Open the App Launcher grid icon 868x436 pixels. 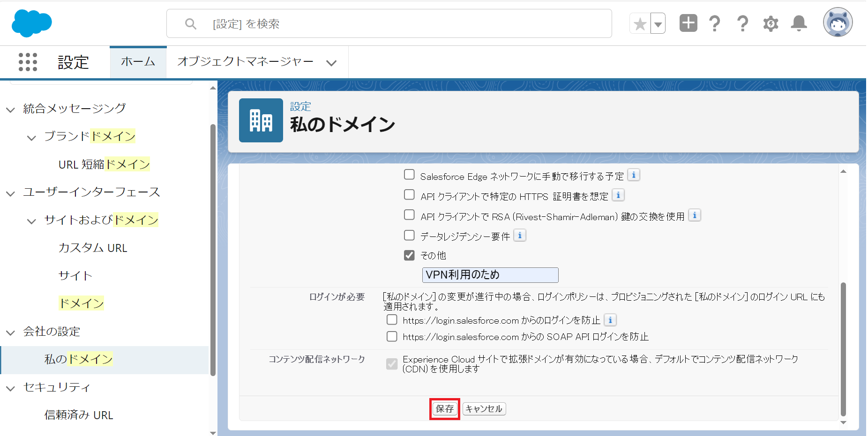(x=28, y=62)
